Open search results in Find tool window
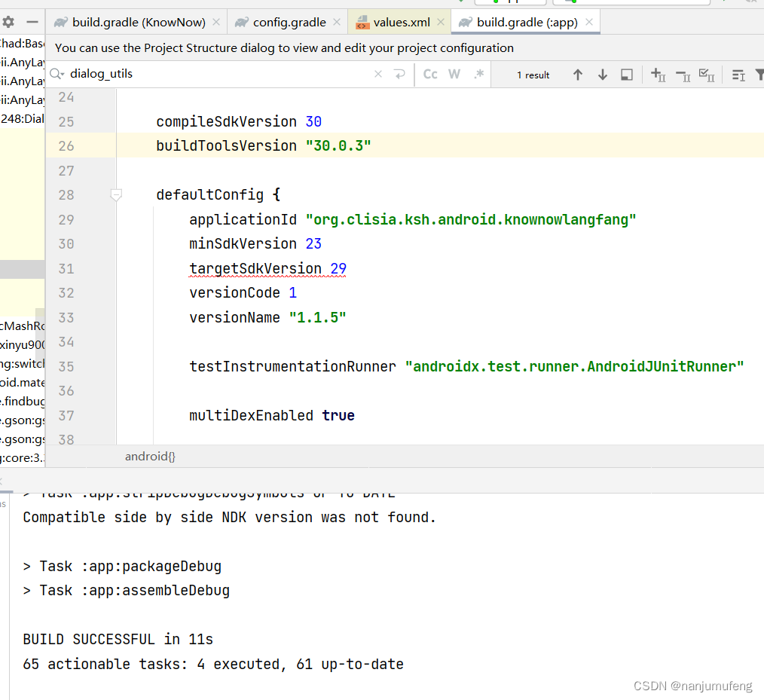This screenshot has height=700, width=764. click(x=626, y=75)
